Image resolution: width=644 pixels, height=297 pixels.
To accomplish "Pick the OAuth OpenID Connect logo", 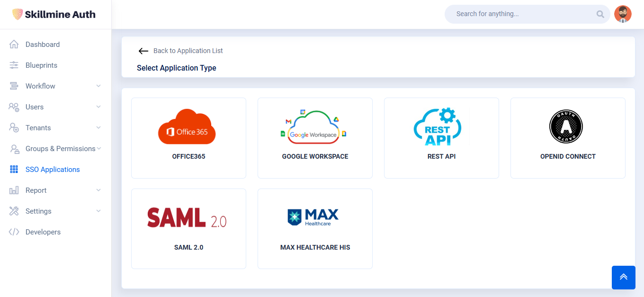I will pos(566,126).
